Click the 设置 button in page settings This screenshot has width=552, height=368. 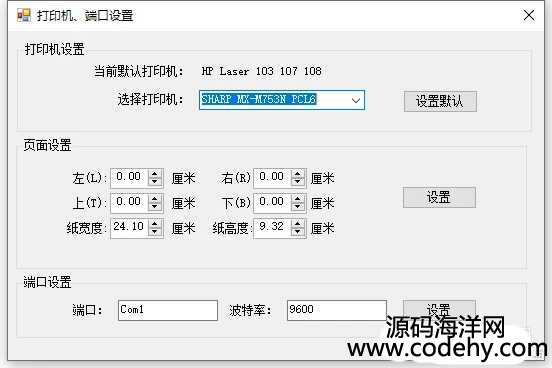439,197
